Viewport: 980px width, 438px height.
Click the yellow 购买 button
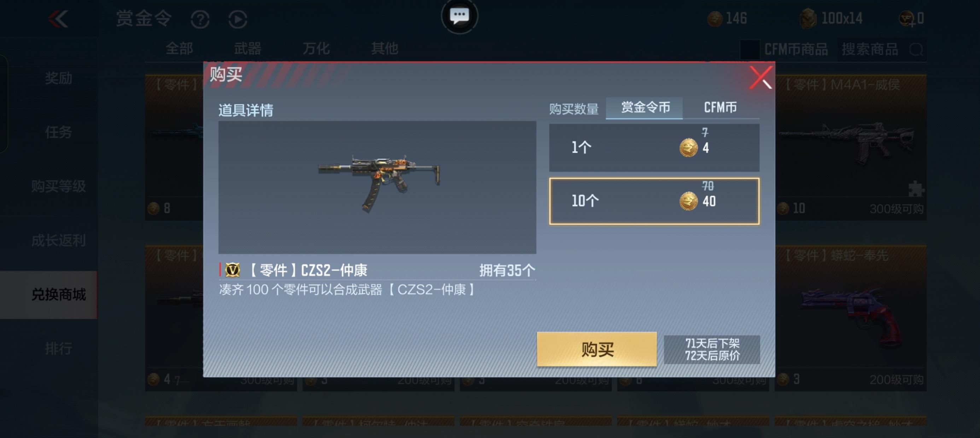pos(596,349)
